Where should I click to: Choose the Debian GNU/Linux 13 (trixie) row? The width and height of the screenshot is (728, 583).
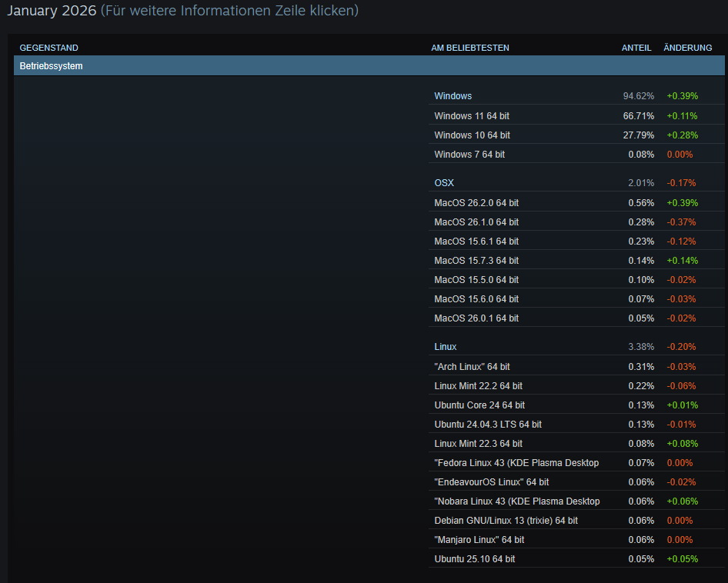pyautogui.click(x=576, y=521)
